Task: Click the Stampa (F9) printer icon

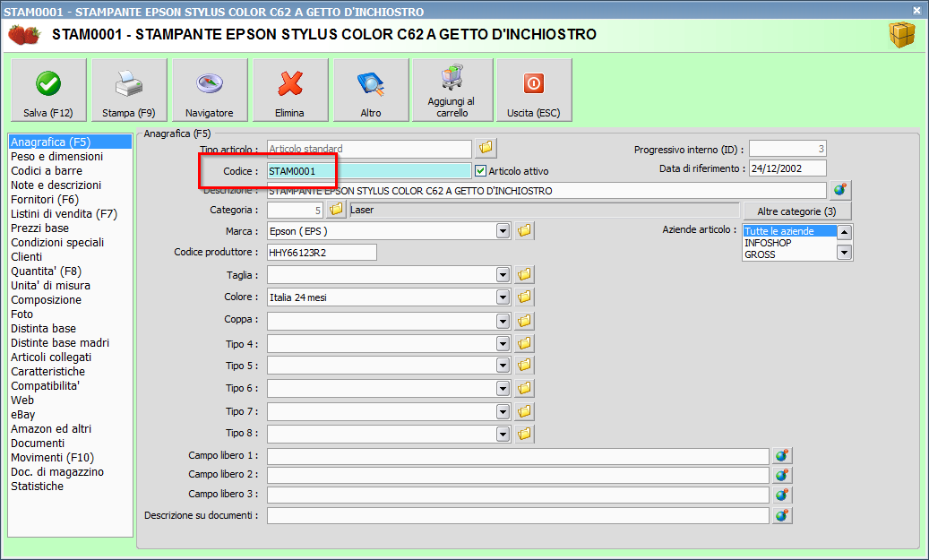Action: click(x=129, y=84)
